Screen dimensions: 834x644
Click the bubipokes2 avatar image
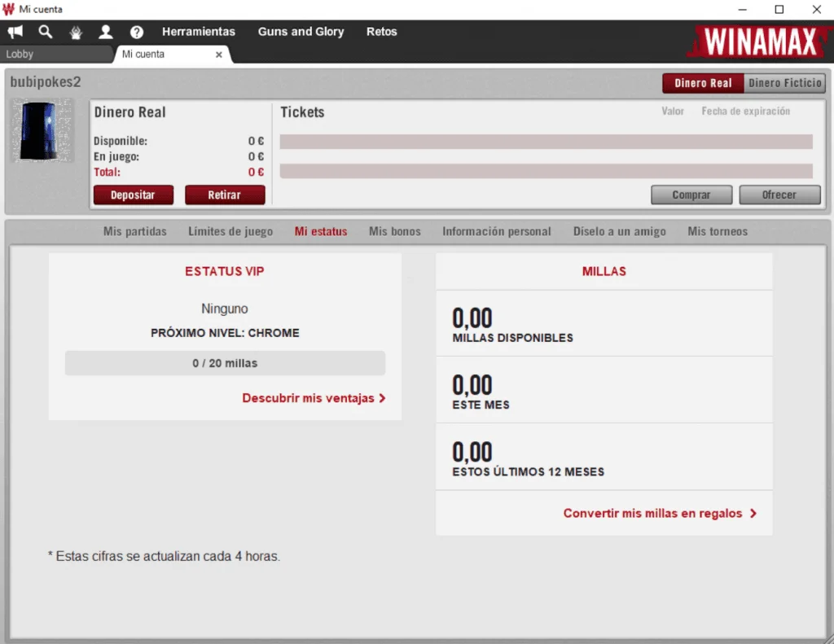click(x=42, y=130)
